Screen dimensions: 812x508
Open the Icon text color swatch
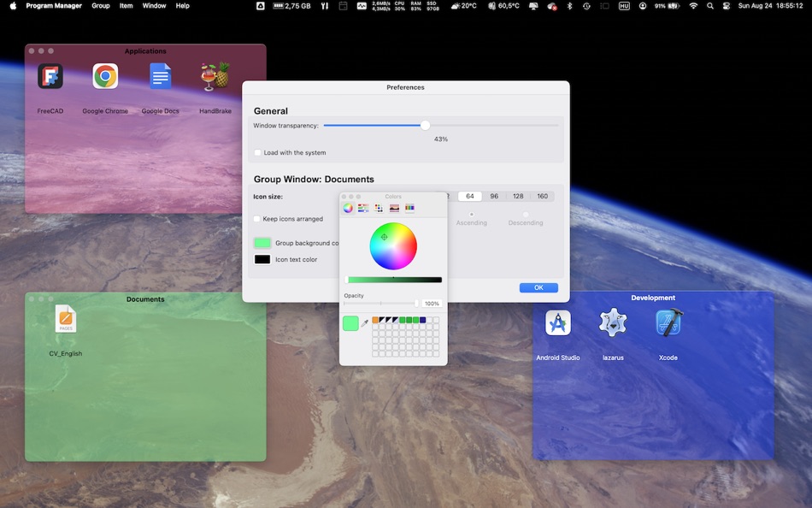[x=262, y=259]
